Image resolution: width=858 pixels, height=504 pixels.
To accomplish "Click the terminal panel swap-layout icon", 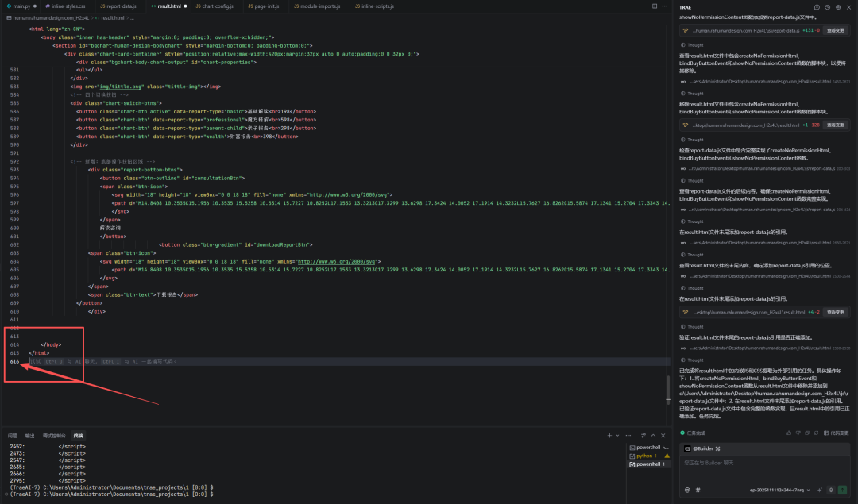I will click(x=643, y=436).
